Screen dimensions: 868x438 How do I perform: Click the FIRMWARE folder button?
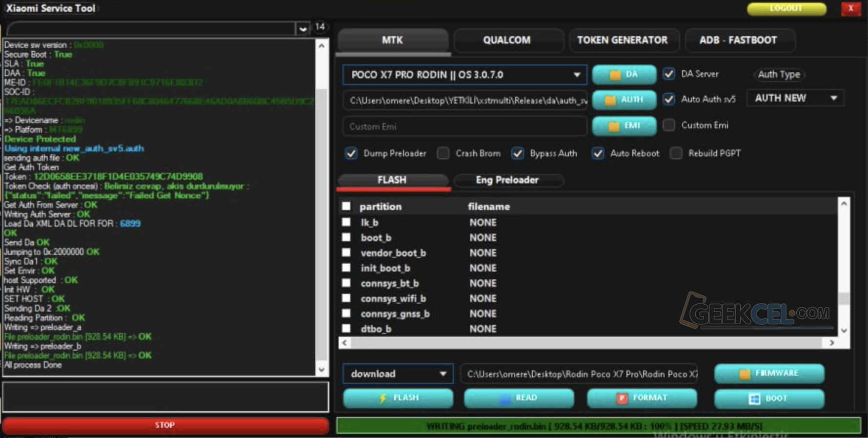tap(769, 374)
